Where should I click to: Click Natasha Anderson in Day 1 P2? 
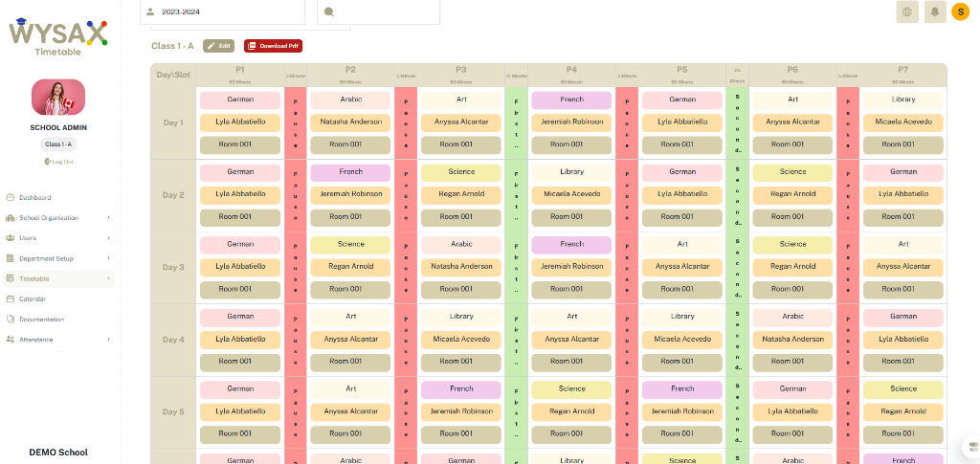(350, 122)
